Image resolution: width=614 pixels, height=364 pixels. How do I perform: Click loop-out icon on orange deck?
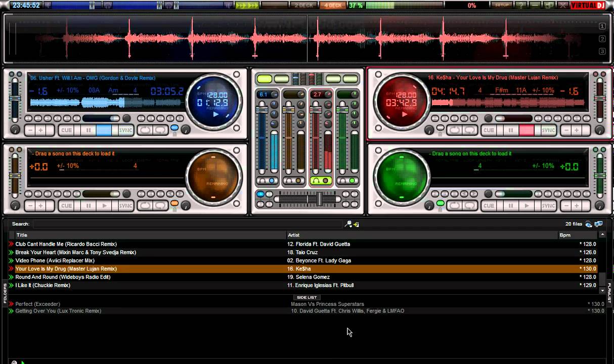point(161,206)
